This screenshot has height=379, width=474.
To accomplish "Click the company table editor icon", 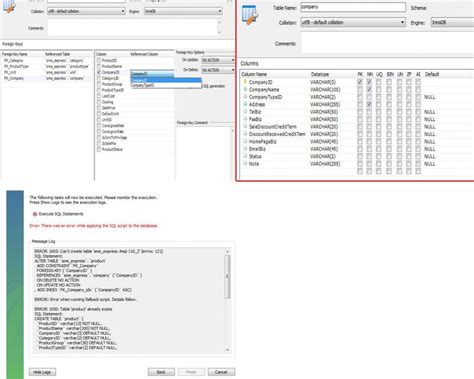I will pos(250,15).
